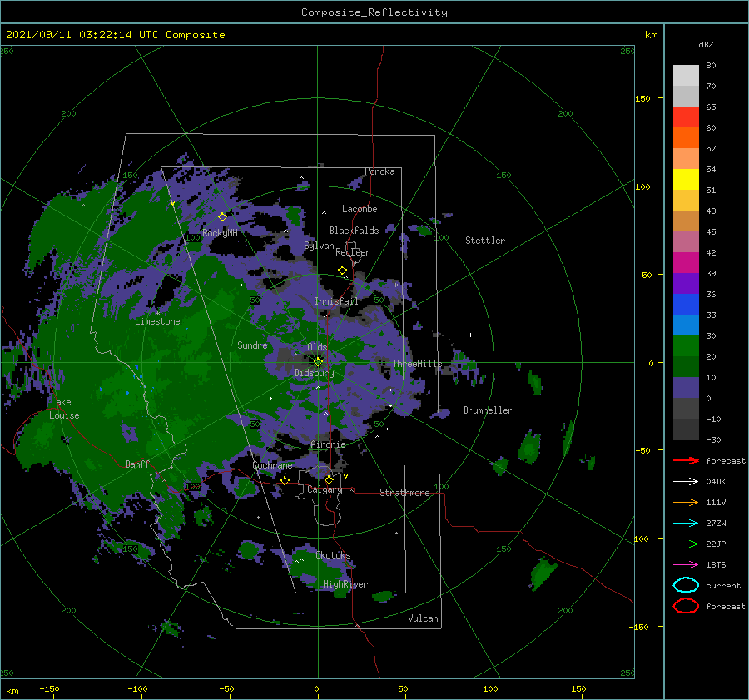Click the yellow radar-site diamond above Didsbury
This screenshot has height=700, width=749.
pos(318,362)
